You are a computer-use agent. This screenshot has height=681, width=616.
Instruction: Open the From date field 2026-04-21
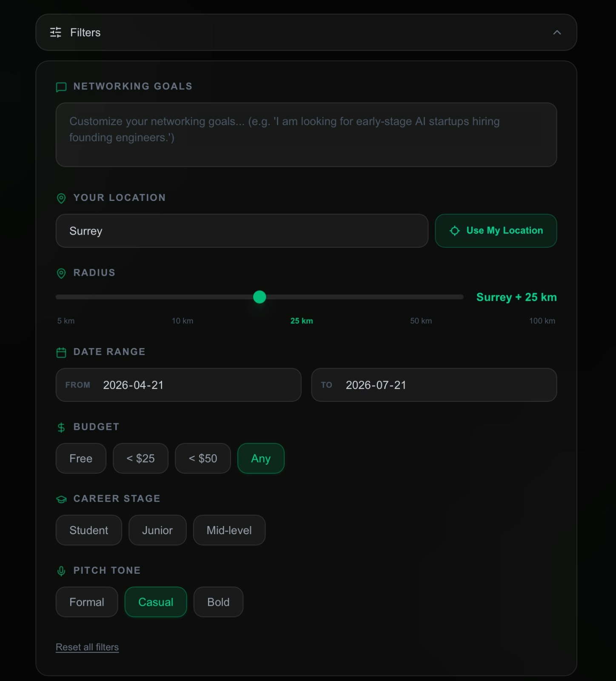pos(178,385)
